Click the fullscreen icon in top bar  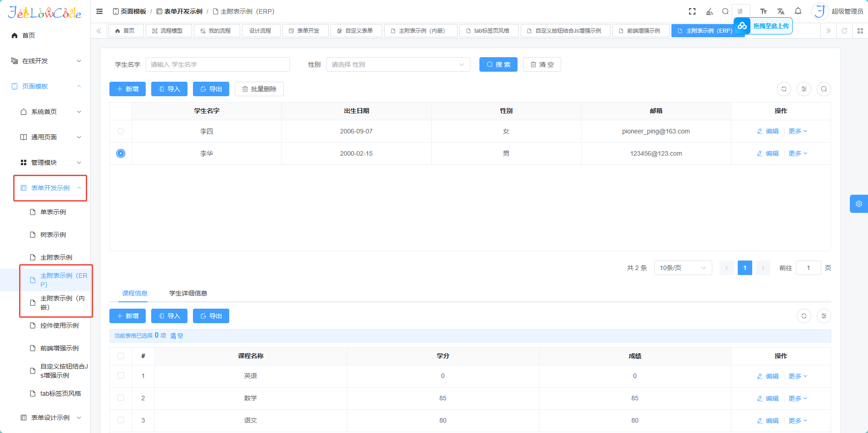[x=692, y=11]
